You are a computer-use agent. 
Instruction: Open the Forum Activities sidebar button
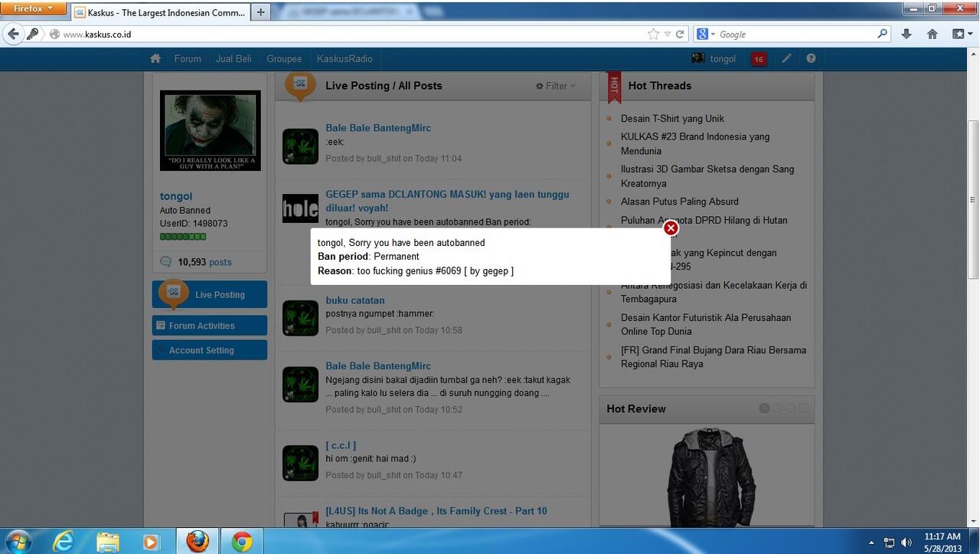click(210, 326)
